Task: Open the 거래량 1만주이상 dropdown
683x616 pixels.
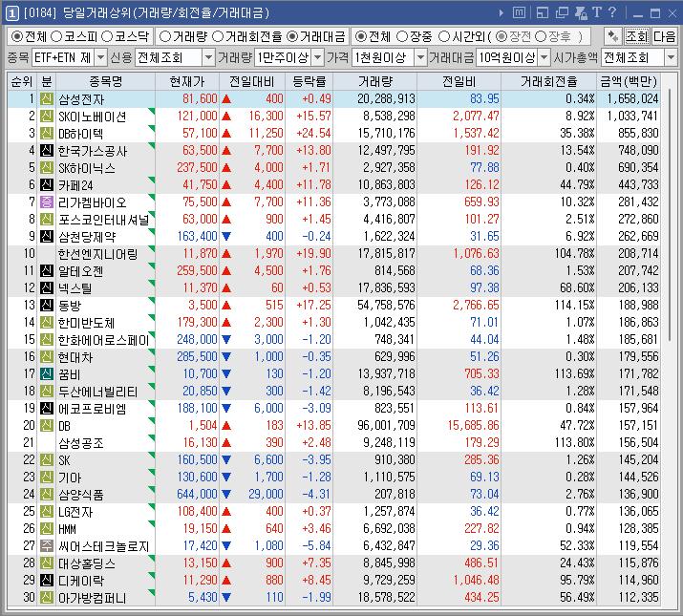Action: click(x=318, y=57)
